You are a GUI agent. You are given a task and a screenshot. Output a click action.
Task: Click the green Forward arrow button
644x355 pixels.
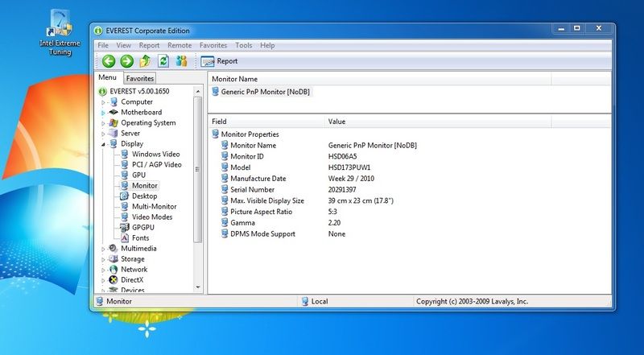[127, 61]
